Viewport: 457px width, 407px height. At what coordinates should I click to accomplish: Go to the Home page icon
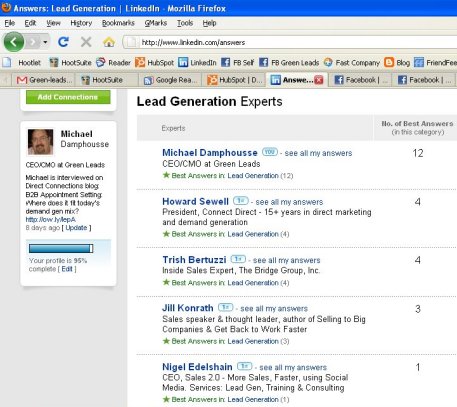[109, 42]
